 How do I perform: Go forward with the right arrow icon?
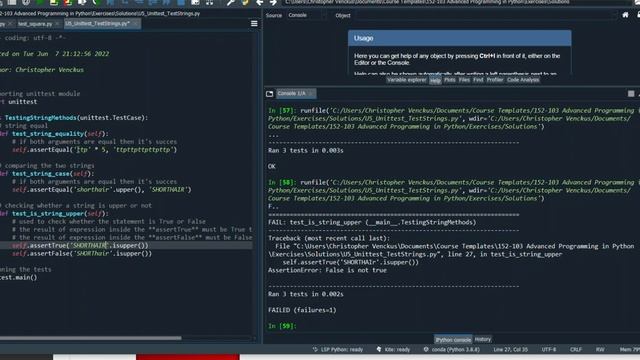(273, 2)
